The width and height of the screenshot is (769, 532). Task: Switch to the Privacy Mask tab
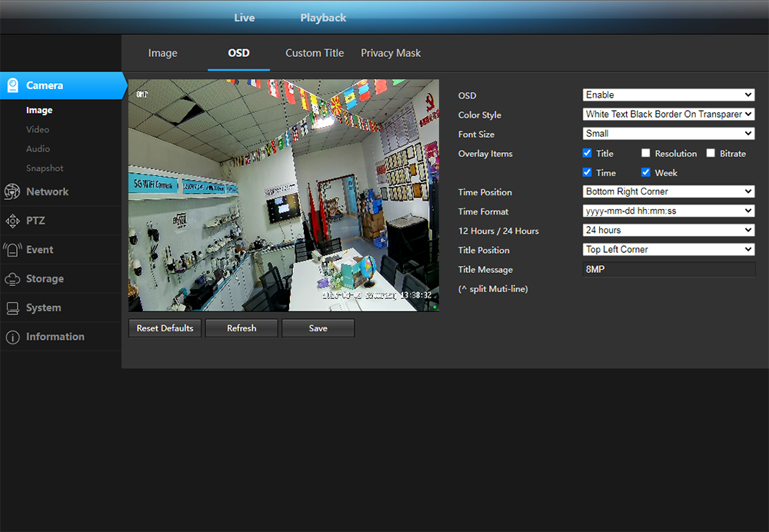(x=391, y=53)
